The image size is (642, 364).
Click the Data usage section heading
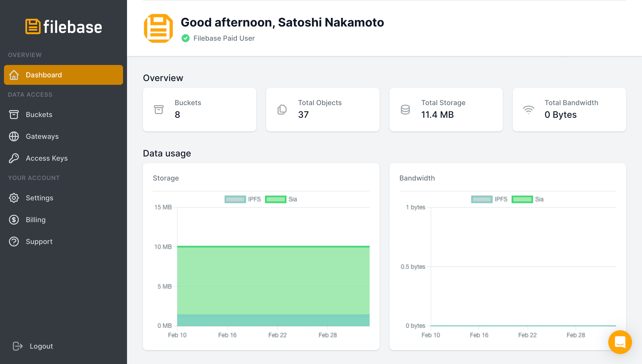coord(167,153)
